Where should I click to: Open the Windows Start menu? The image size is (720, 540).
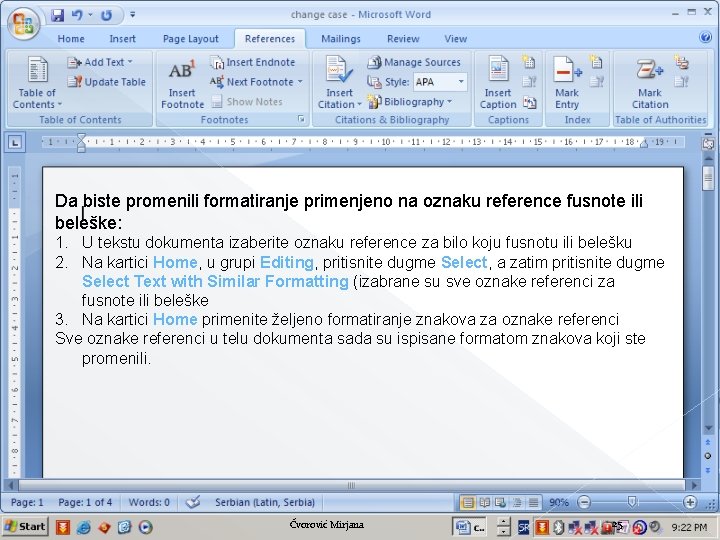(x=25, y=527)
